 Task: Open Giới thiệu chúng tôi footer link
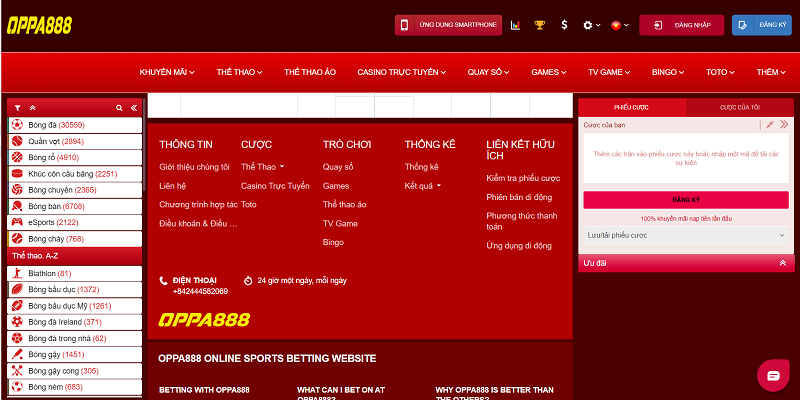tap(194, 166)
